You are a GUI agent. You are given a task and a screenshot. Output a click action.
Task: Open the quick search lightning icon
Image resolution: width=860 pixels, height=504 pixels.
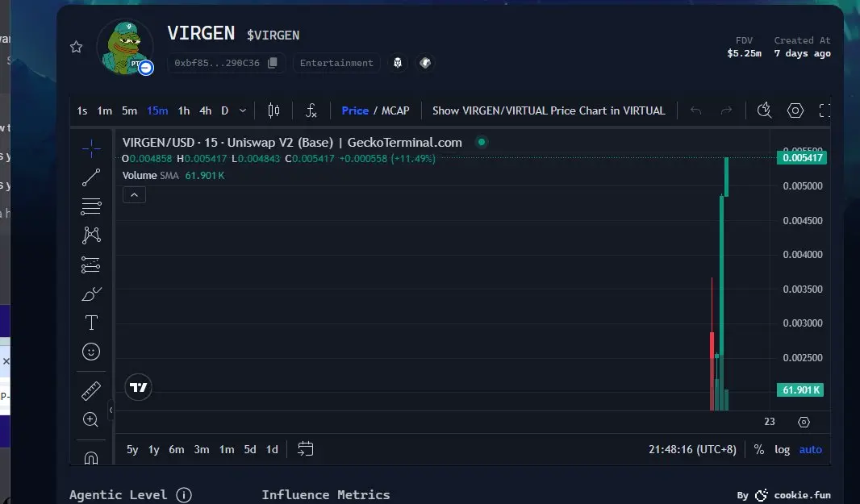764,110
